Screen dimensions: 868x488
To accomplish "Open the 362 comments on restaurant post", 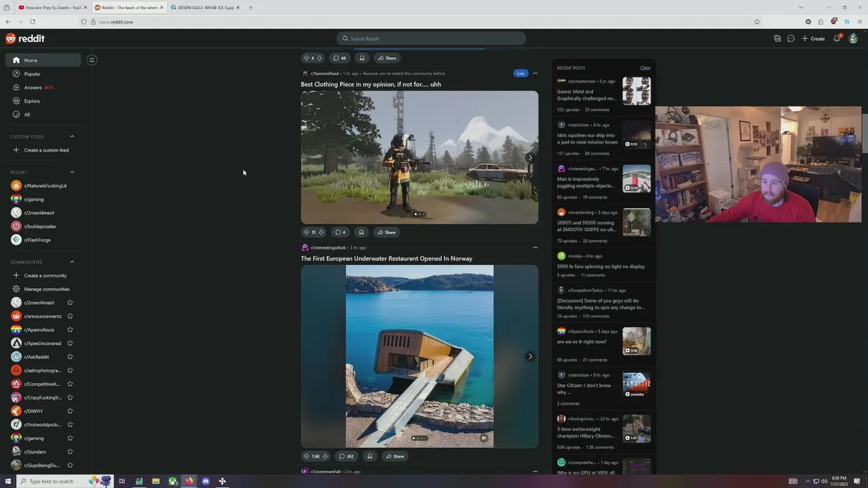I will 346,456.
